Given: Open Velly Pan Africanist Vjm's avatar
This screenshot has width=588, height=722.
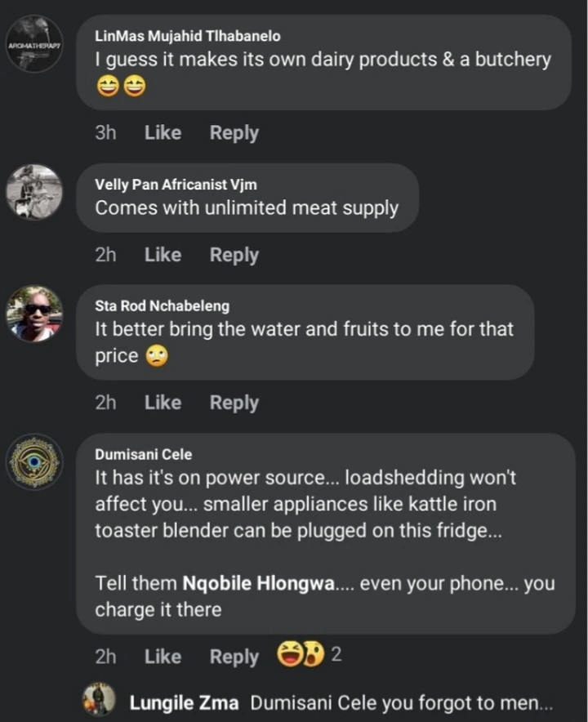Looking at the screenshot, I should [34, 192].
